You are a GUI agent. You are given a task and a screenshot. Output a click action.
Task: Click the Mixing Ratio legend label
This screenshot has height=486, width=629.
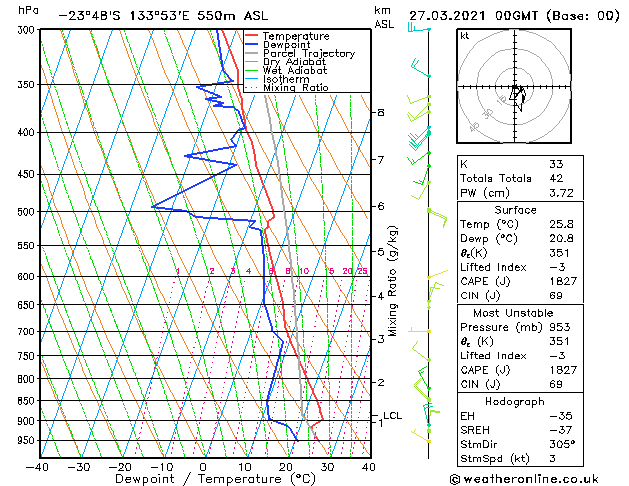296,87
